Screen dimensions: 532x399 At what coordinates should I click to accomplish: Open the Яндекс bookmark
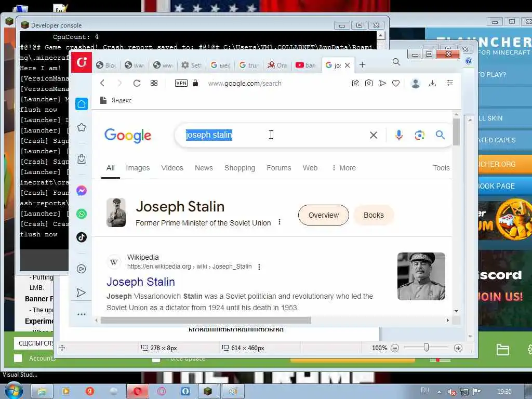pos(116,100)
